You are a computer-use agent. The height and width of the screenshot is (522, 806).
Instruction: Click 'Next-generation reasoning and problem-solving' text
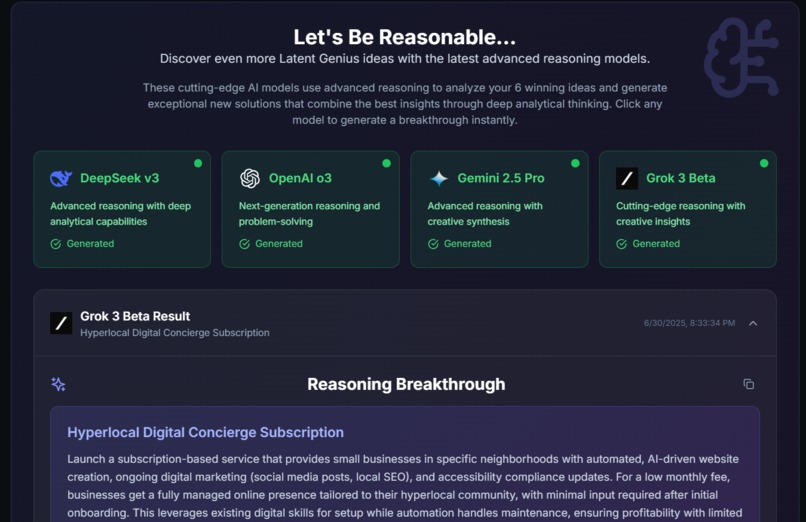pos(309,214)
